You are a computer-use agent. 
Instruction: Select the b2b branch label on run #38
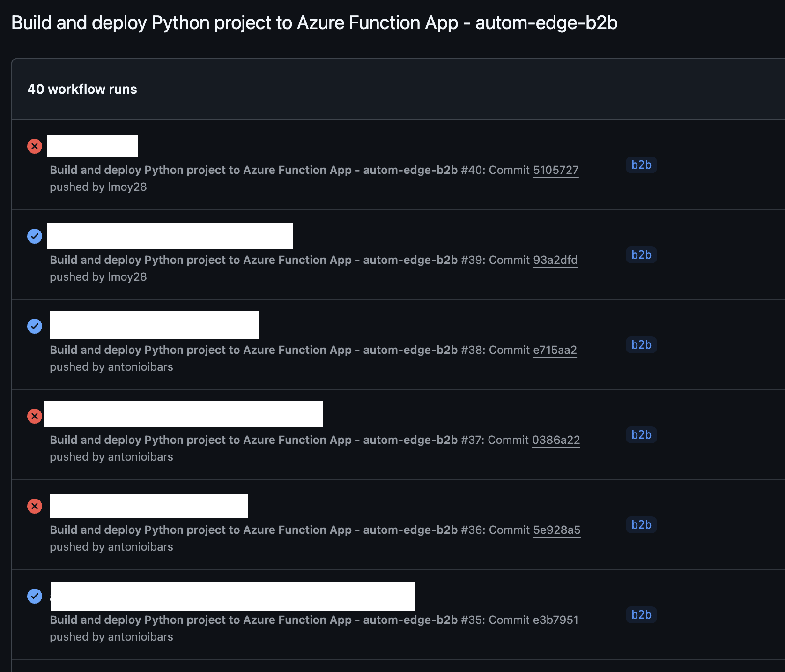pos(641,345)
